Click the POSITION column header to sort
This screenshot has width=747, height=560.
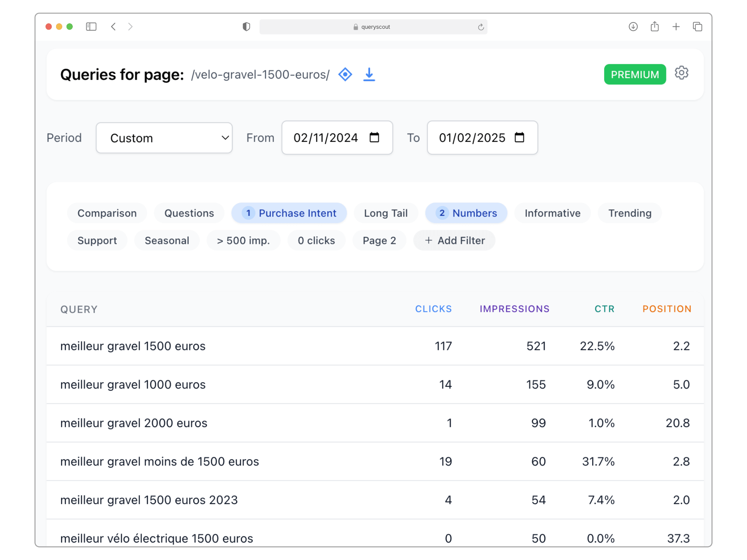[667, 308]
